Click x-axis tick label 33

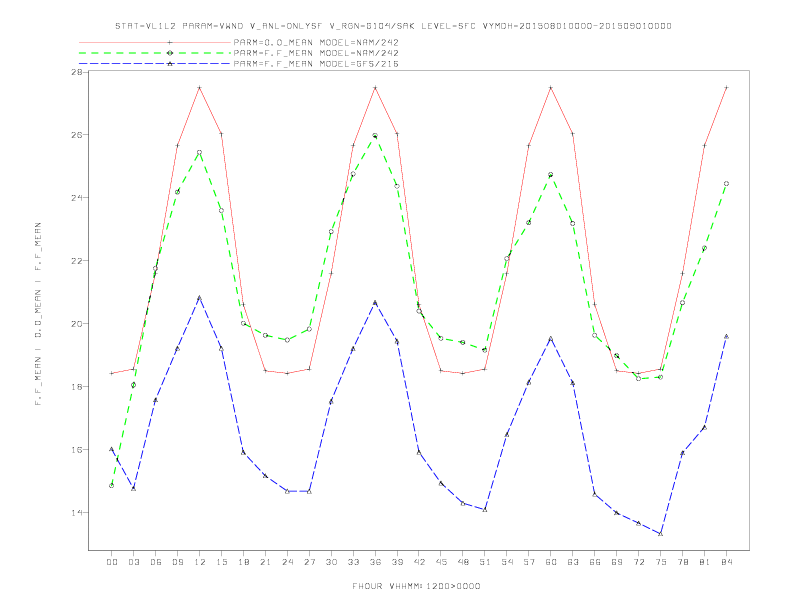(x=353, y=562)
